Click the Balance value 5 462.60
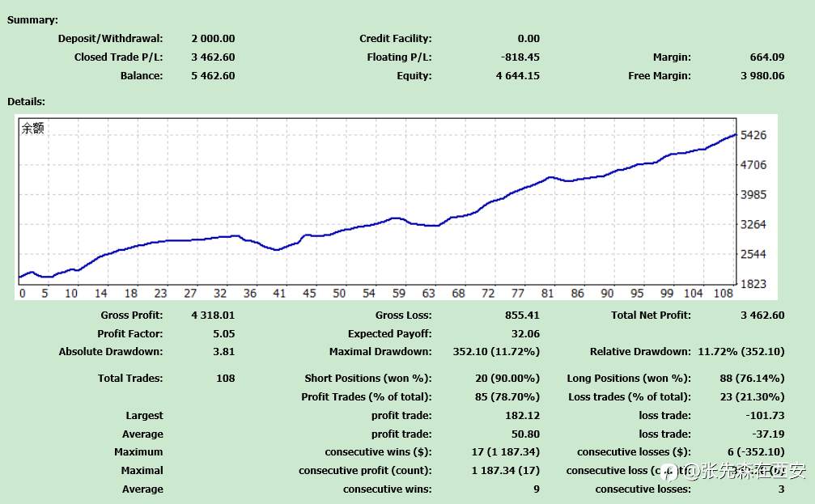The height and width of the screenshot is (504, 815). pos(213,76)
